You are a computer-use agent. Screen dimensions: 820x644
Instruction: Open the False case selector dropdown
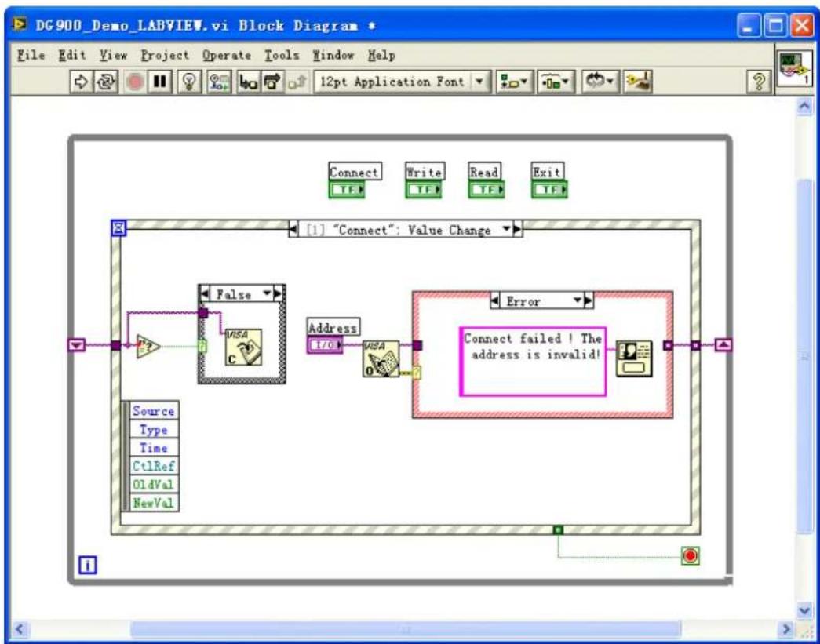[x=268, y=294]
